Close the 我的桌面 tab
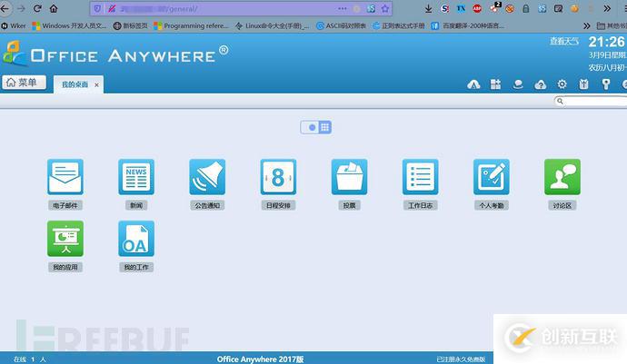627x364 pixels. (96, 84)
